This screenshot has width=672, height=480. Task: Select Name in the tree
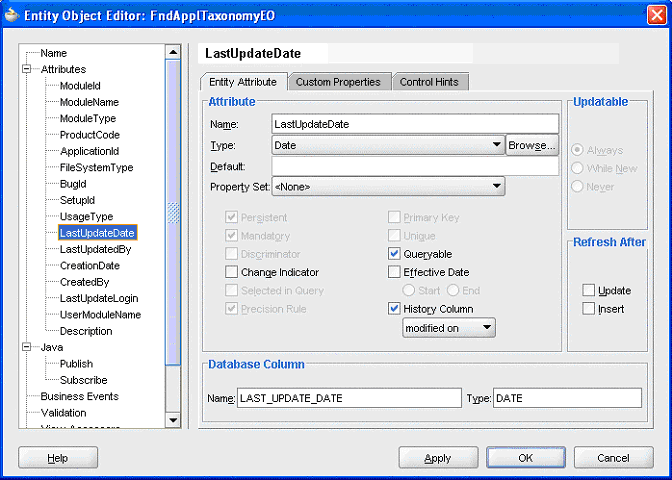pyautogui.click(x=54, y=53)
